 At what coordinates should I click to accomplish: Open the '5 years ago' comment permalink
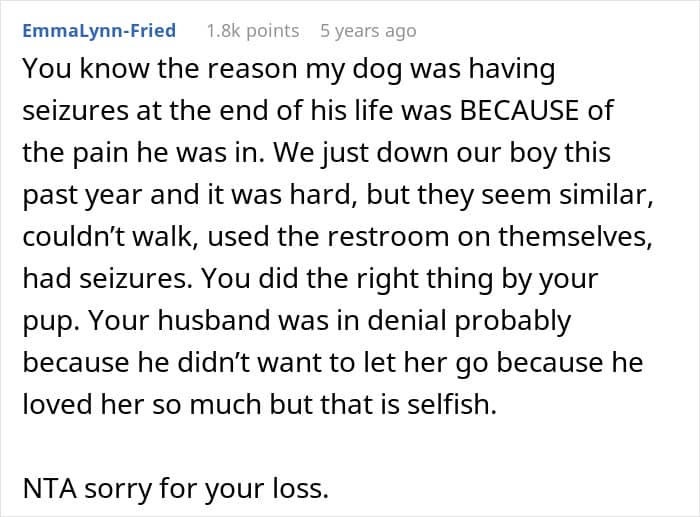click(368, 31)
